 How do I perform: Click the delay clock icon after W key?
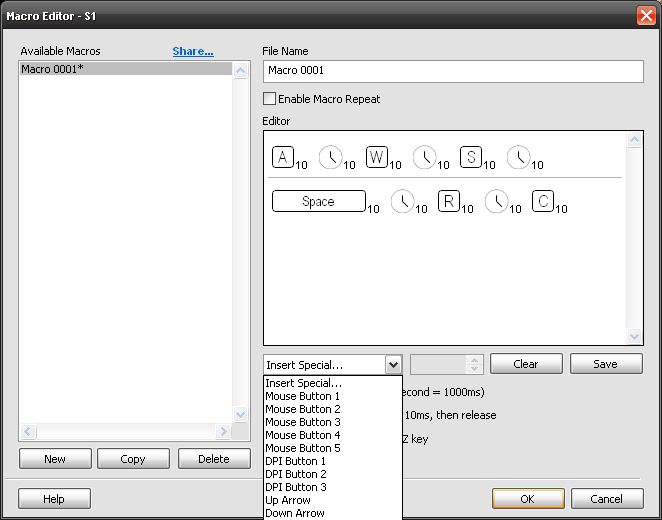pos(424,157)
